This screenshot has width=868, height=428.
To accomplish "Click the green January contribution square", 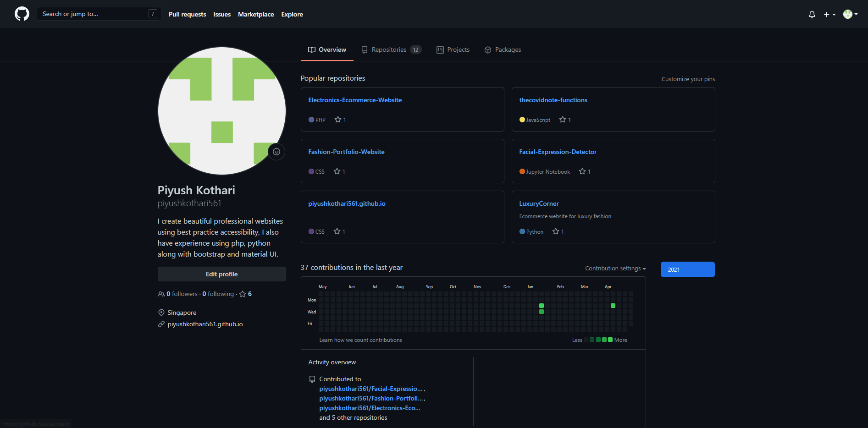I will click(542, 306).
